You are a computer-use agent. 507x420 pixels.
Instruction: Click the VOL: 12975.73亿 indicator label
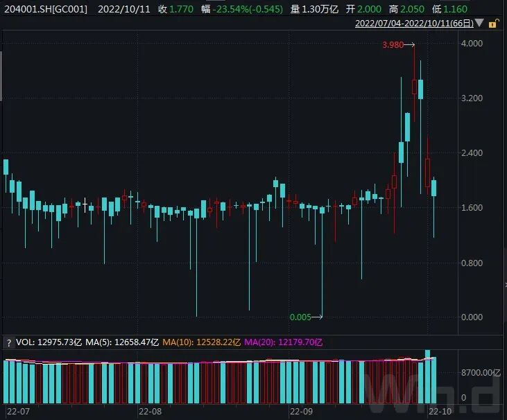tap(49, 342)
